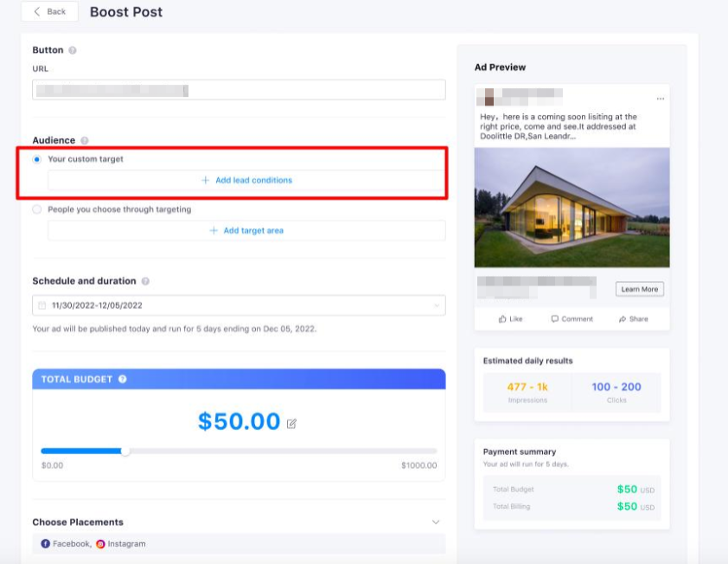This screenshot has height=564, width=728.
Task: Click the total budget slider handle
Action: click(125, 451)
